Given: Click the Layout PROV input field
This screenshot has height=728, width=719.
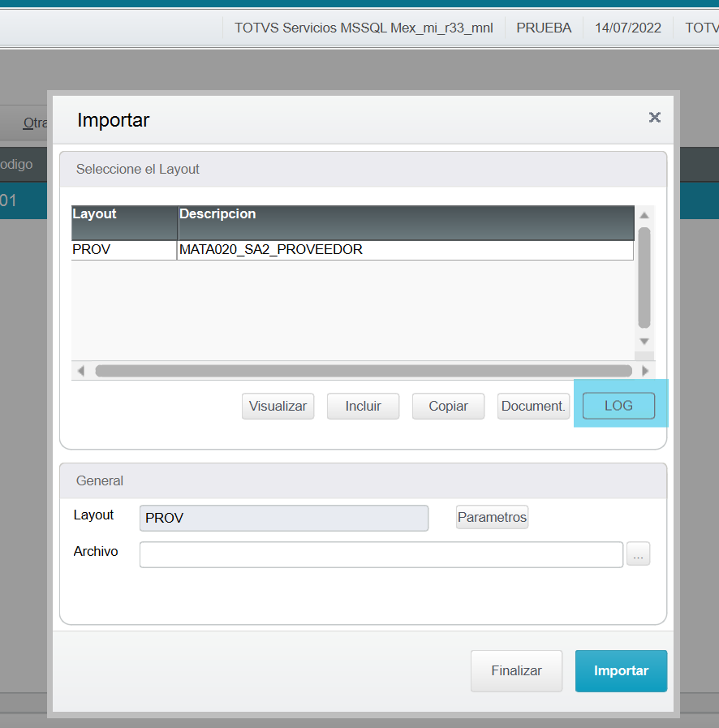Looking at the screenshot, I should click(283, 518).
